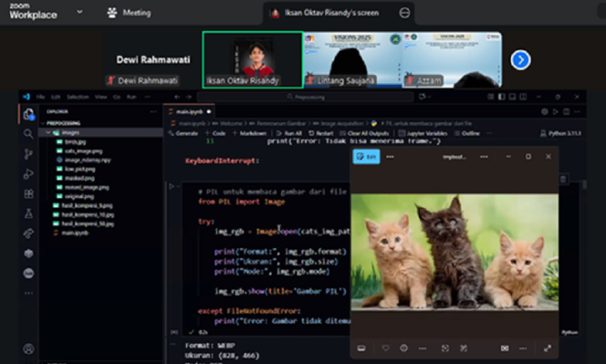Open the run cell dropdown arrow
The height and width of the screenshot is (364, 606).
tap(178, 186)
